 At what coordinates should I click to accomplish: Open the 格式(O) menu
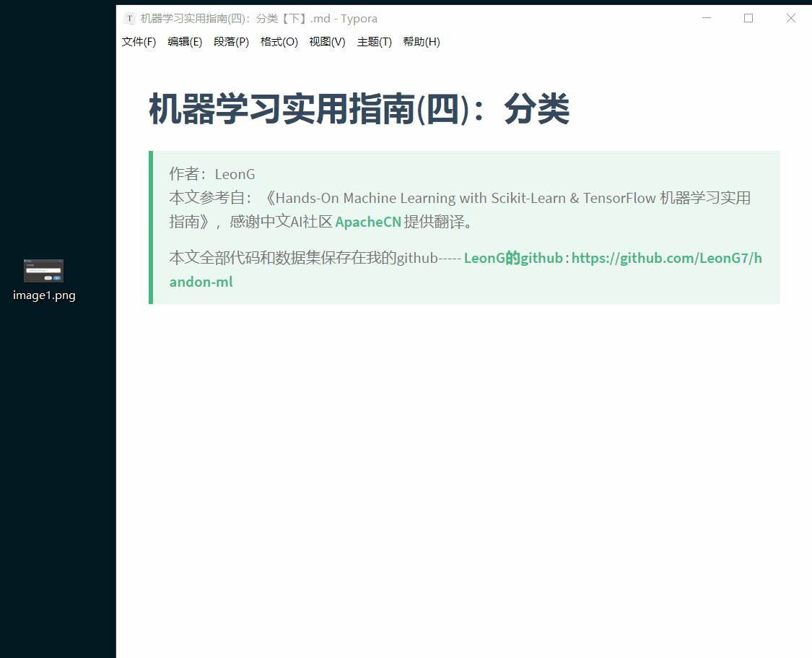[279, 42]
